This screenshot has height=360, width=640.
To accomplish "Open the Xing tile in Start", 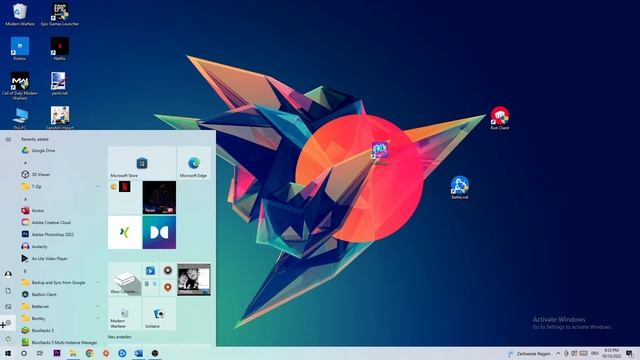I will click(124, 232).
